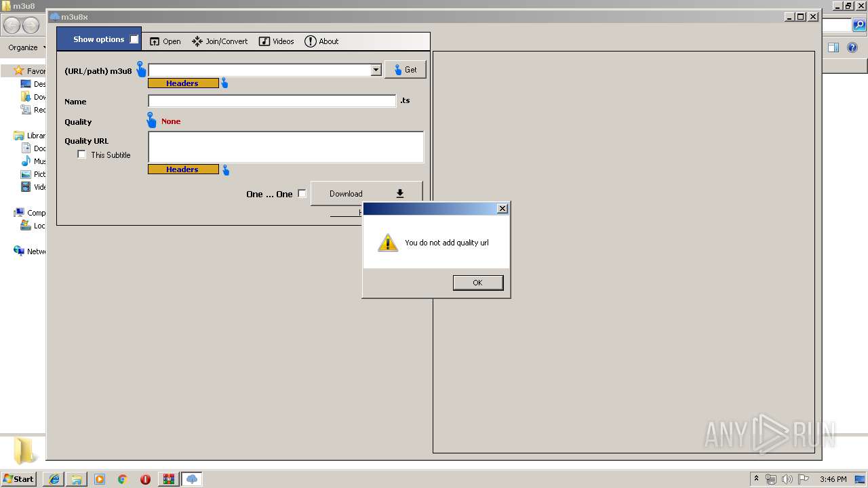This screenshot has width=868, height=488.
Task: Launch Internet Explorer from taskbar
Action: click(54, 479)
